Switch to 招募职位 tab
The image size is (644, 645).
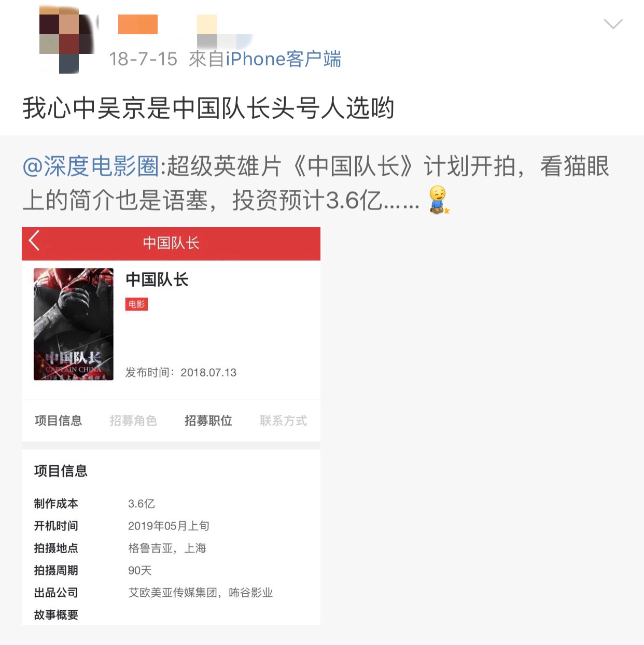[208, 420]
